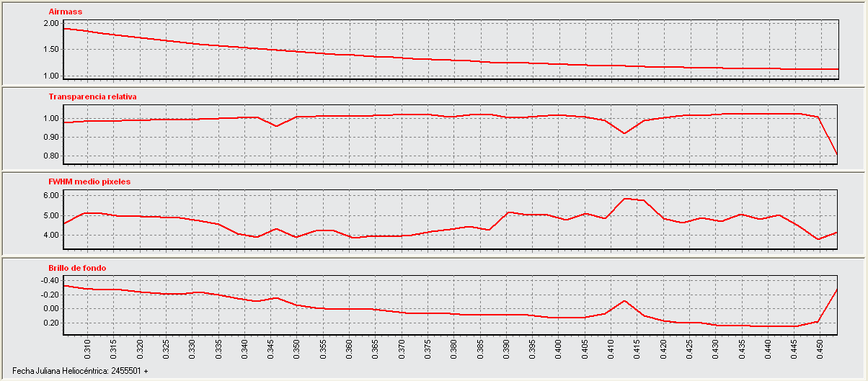Click the Transparencia relativa chart title
The height and width of the screenshot is (381, 868).
[x=92, y=96]
